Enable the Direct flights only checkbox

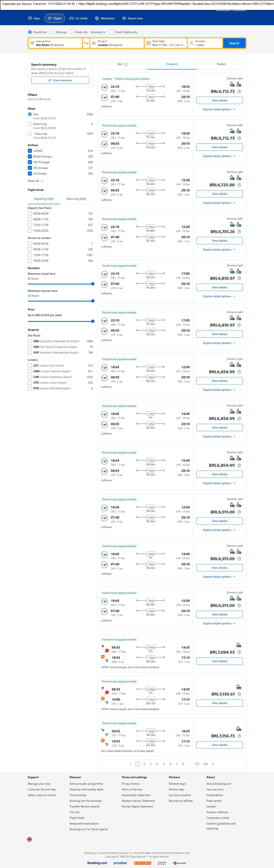(112, 32)
